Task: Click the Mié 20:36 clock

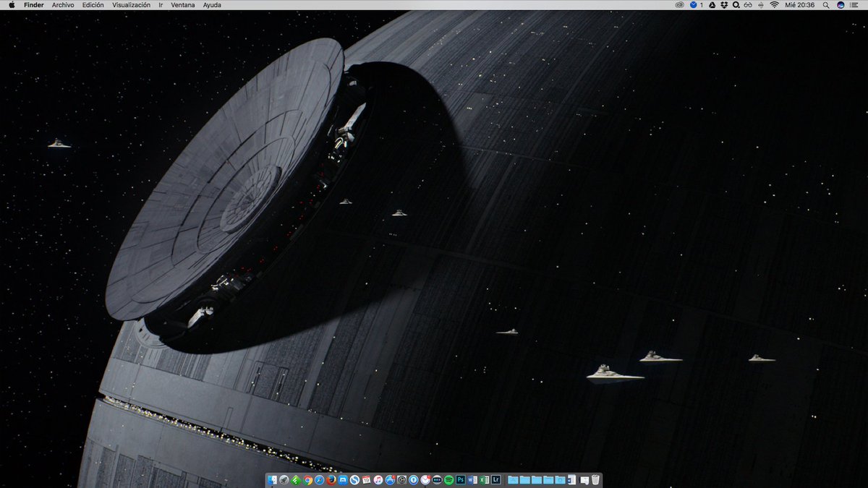Action: point(799,5)
